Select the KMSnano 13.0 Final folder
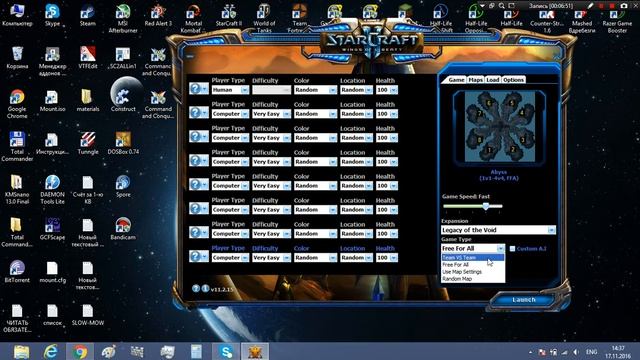Viewport: 640px width, 360px height. click(17, 189)
